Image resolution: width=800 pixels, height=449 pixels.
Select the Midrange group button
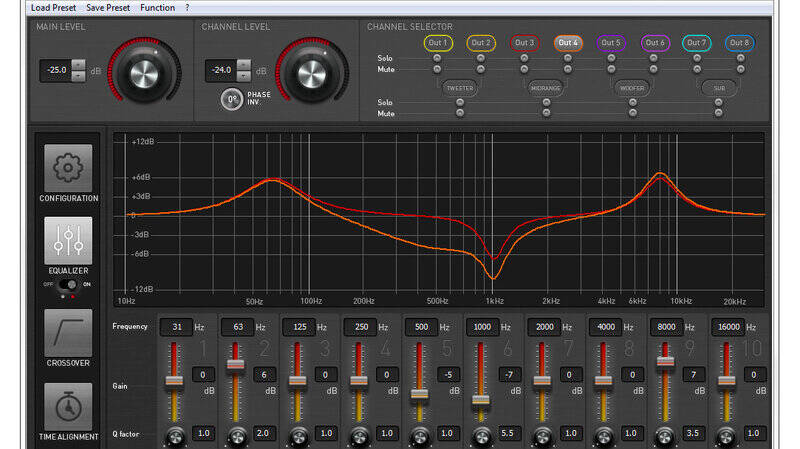coord(545,88)
